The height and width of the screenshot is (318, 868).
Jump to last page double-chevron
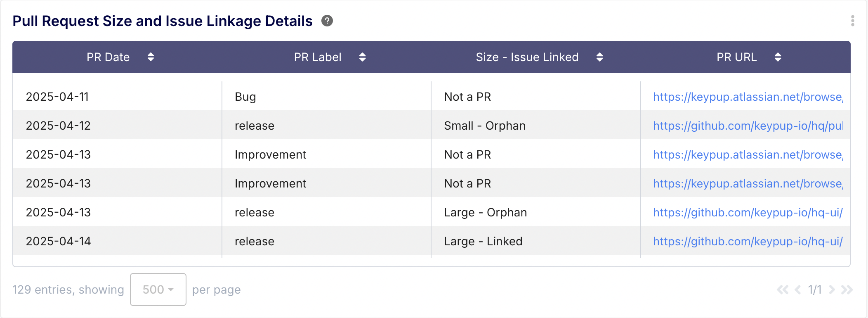(x=847, y=290)
